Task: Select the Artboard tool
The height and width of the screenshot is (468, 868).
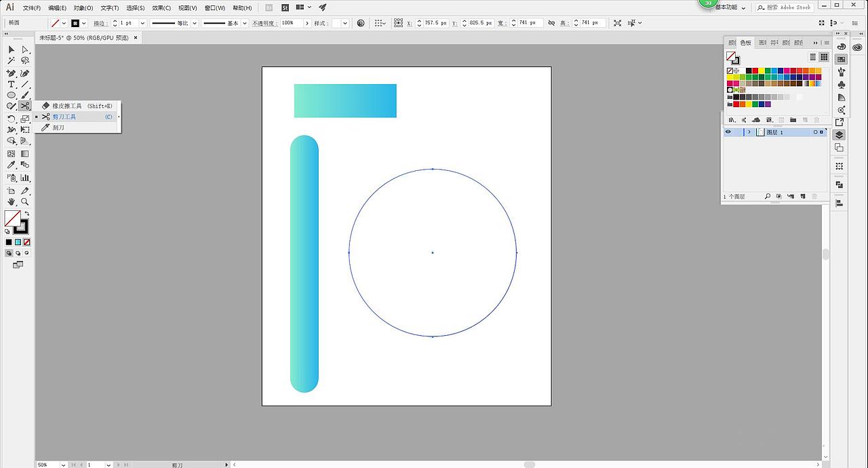Action: coord(12,191)
